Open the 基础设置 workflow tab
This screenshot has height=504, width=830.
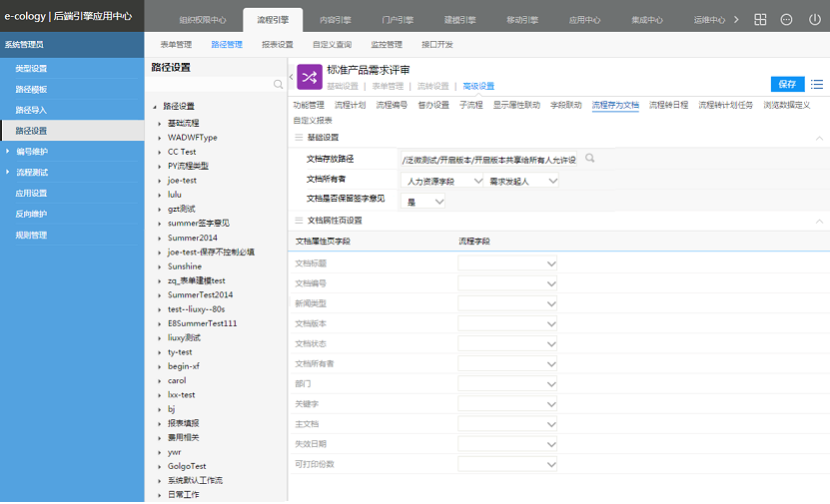click(343, 86)
